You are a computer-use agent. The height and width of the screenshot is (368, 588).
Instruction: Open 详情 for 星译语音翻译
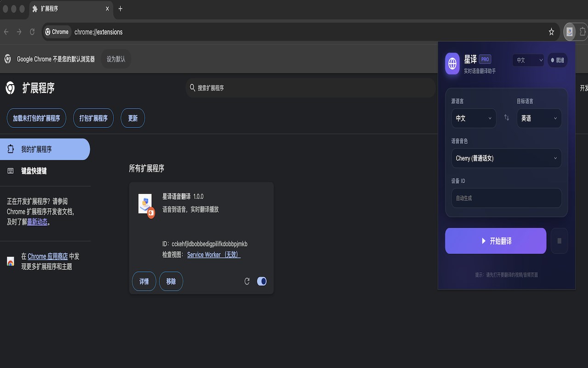point(144,281)
